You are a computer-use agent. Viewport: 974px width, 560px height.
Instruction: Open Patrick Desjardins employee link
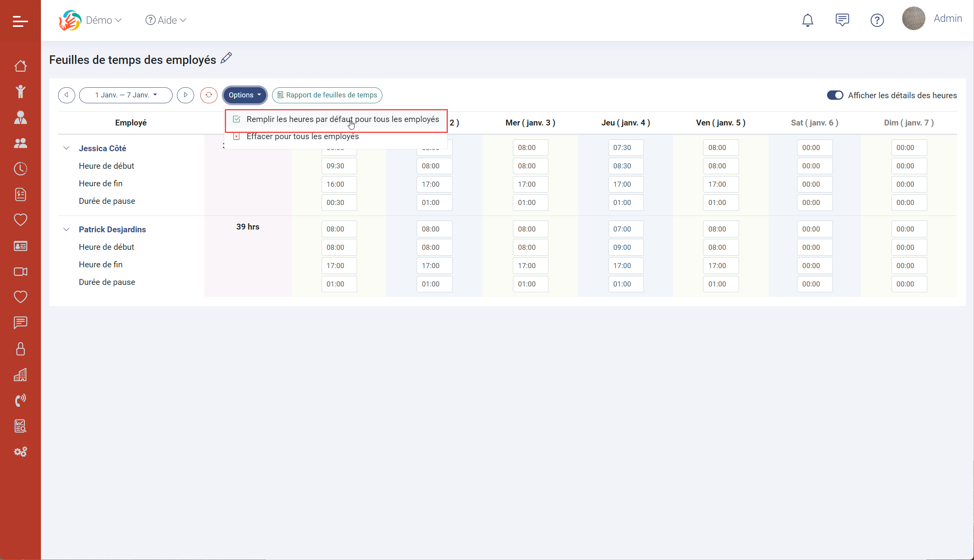112,230
